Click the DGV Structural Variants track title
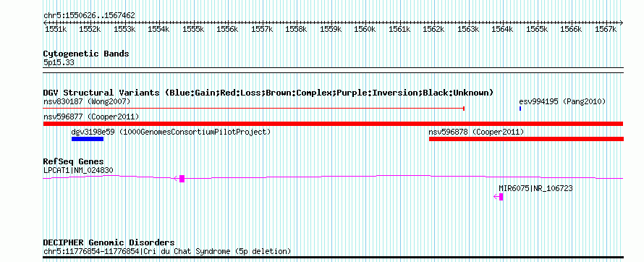This screenshot has height=262, width=644. 268,93
